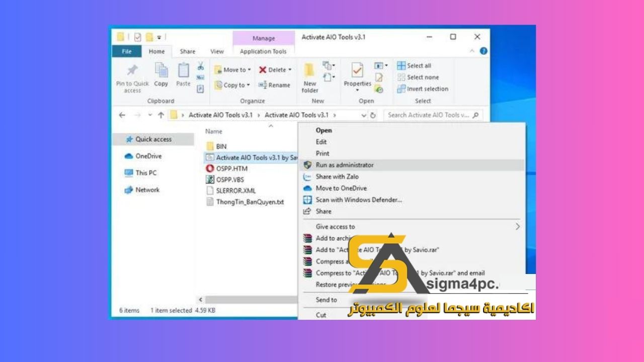
Task: Switch to the Share ribbon tab
Action: 187,51
